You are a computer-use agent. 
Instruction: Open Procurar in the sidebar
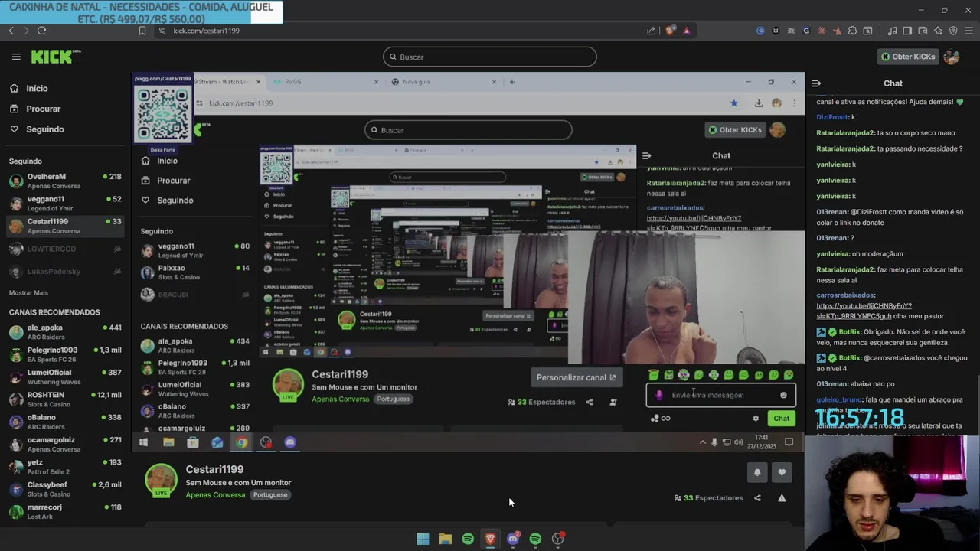click(65, 109)
